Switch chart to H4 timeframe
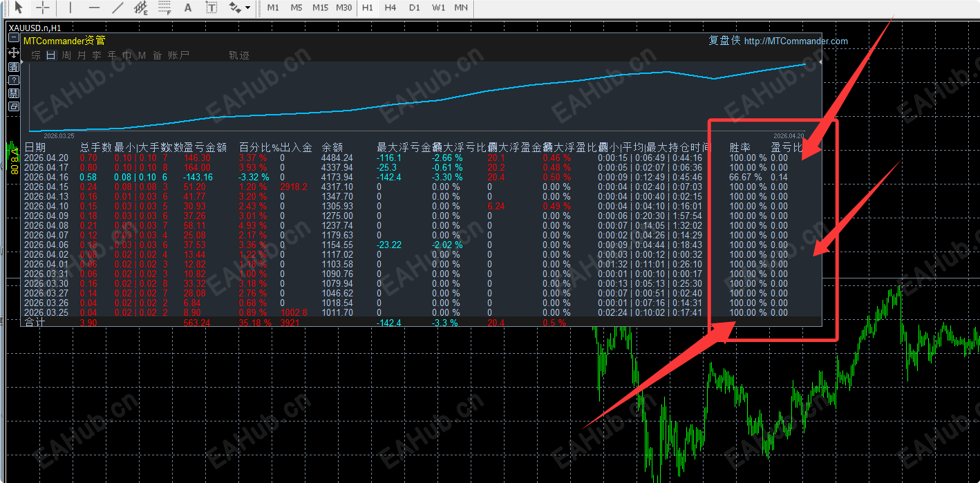 (x=390, y=8)
